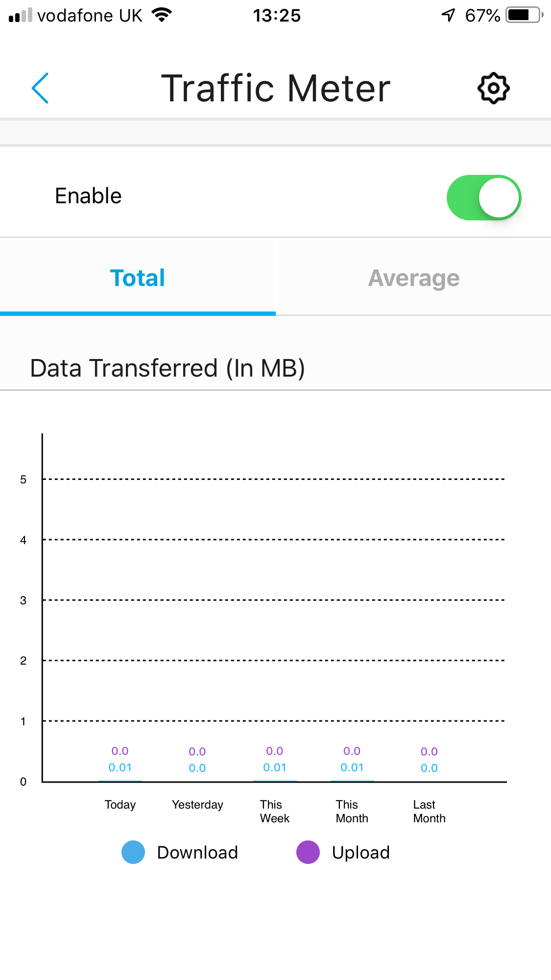Tap the Upload legend label
The image size is (551, 980).
coord(361,853)
